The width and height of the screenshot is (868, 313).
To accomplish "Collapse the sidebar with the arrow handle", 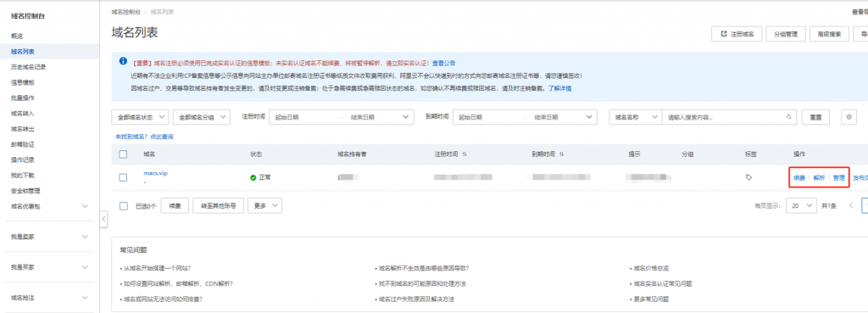I will (103, 220).
